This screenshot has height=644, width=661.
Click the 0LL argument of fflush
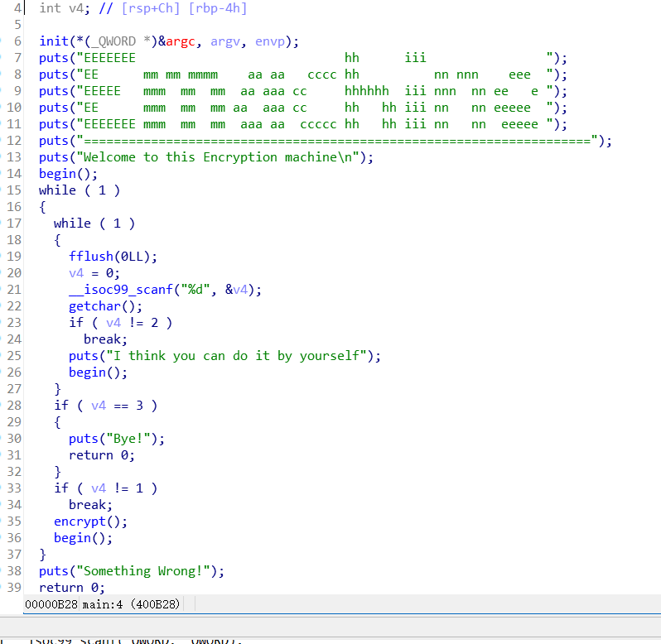tap(132, 257)
